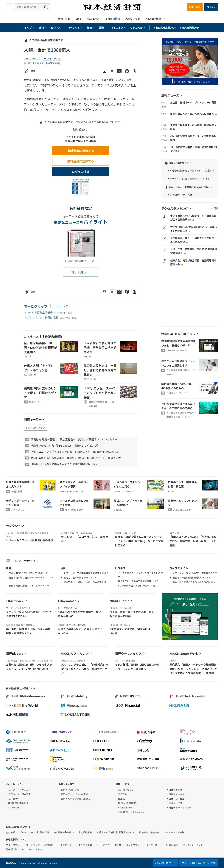Screen dimensions: 224x868
Task: Click the note icon above でーたクリップ section
Action: click(112, 291)
